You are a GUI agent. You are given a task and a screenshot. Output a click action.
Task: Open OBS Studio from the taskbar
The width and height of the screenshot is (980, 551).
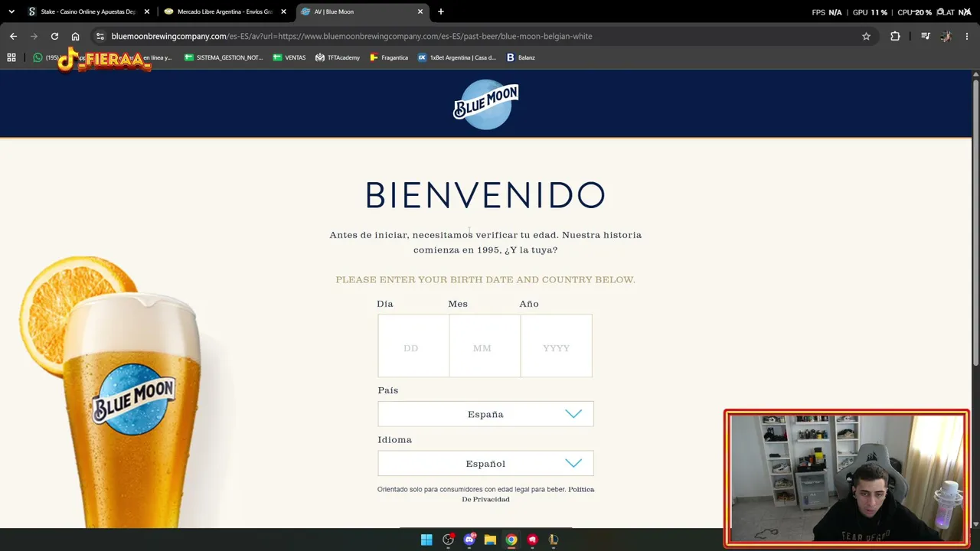pyautogui.click(x=448, y=540)
